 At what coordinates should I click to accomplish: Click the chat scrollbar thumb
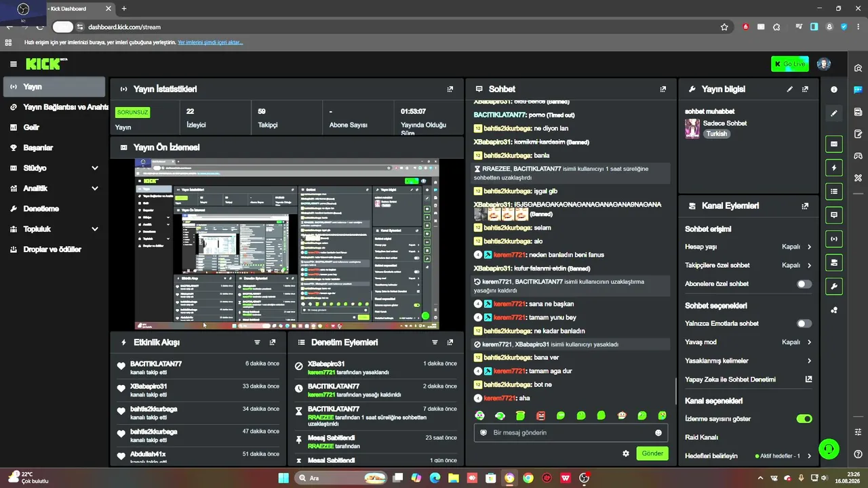[x=675, y=390]
